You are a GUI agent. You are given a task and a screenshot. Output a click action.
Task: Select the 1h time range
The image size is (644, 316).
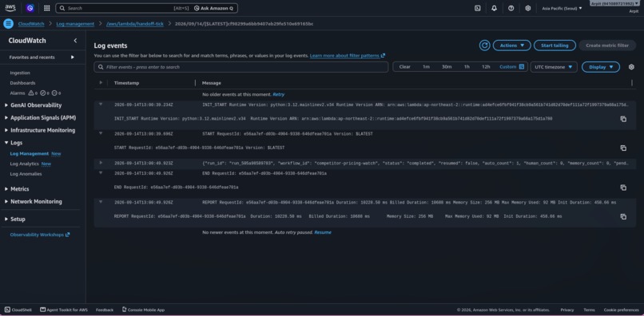pyautogui.click(x=467, y=66)
